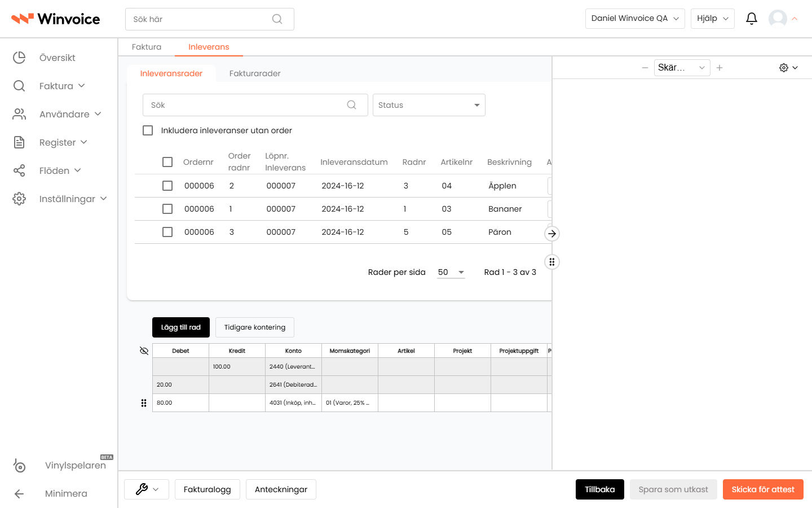Zoom out with the minus icon
The image size is (812, 508).
click(645, 68)
